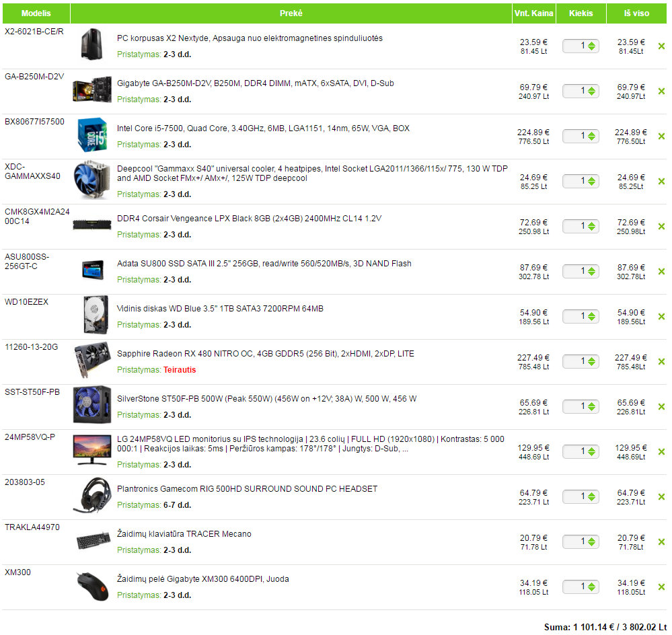Viewport: 672px width, 635px height.
Task: Open Žaidimų klaviatūra TRACER Mecano title
Action: pos(184,534)
